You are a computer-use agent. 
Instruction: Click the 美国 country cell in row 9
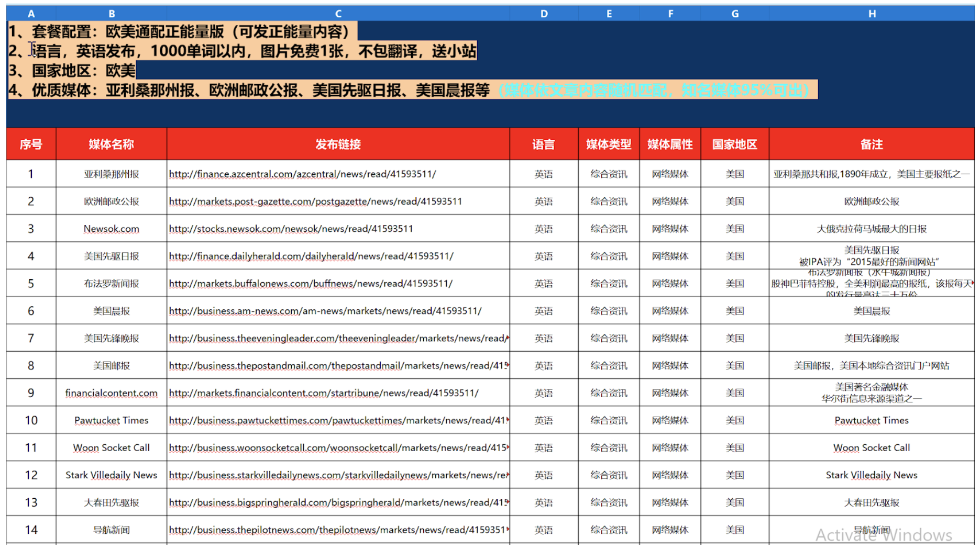tap(735, 393)
